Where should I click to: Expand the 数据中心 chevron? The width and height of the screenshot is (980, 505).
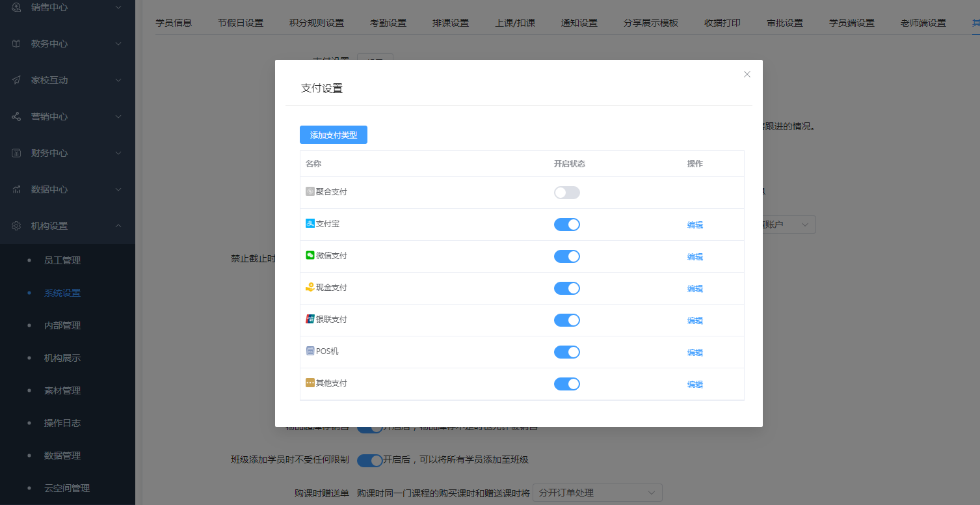point(118,189)
